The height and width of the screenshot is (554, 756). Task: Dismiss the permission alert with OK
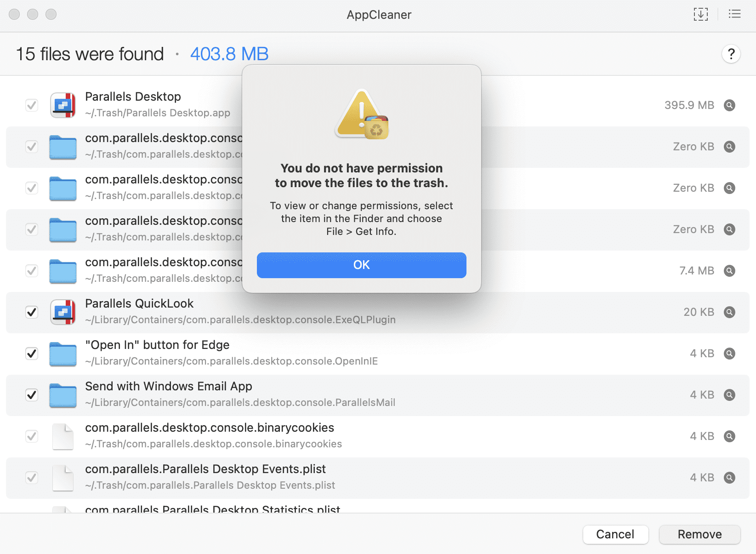[x=362, y=265]
